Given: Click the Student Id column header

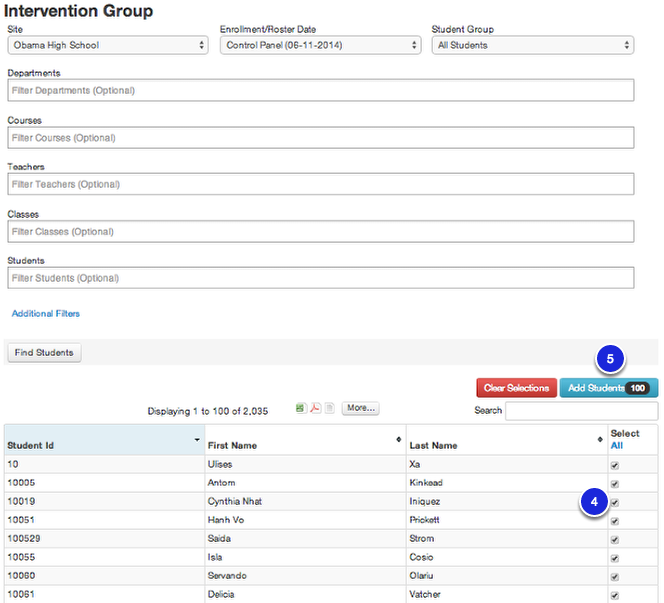Looking at the screenshot, I should pos(105,440).
